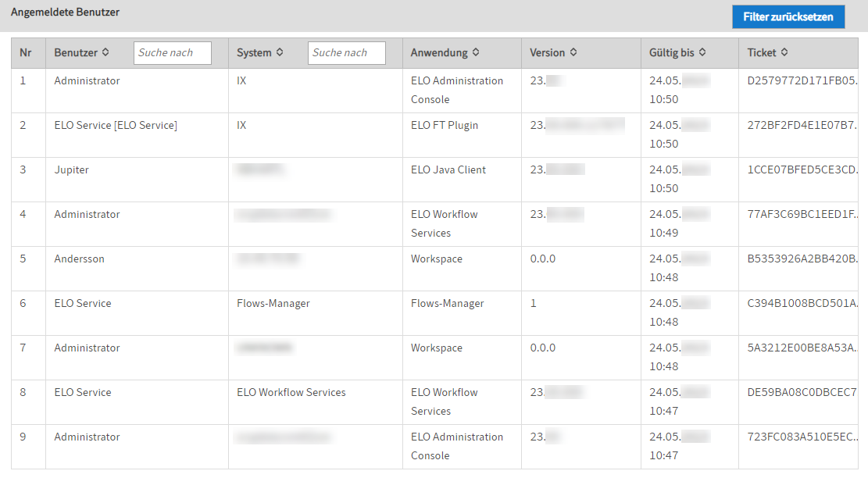This screenshot has height=478, width=868.
Task: Click ELO Administration Console in row 9
Action: click(x=457, y=447)
